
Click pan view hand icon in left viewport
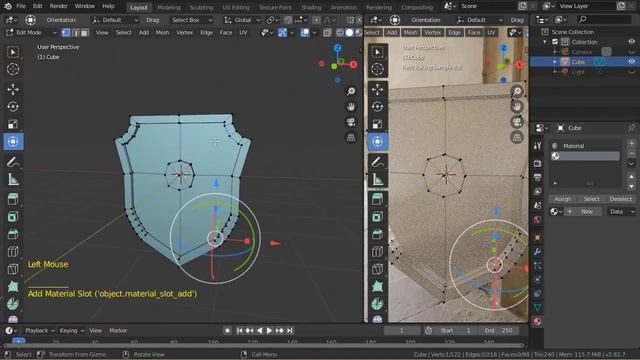tap(351, 107)
